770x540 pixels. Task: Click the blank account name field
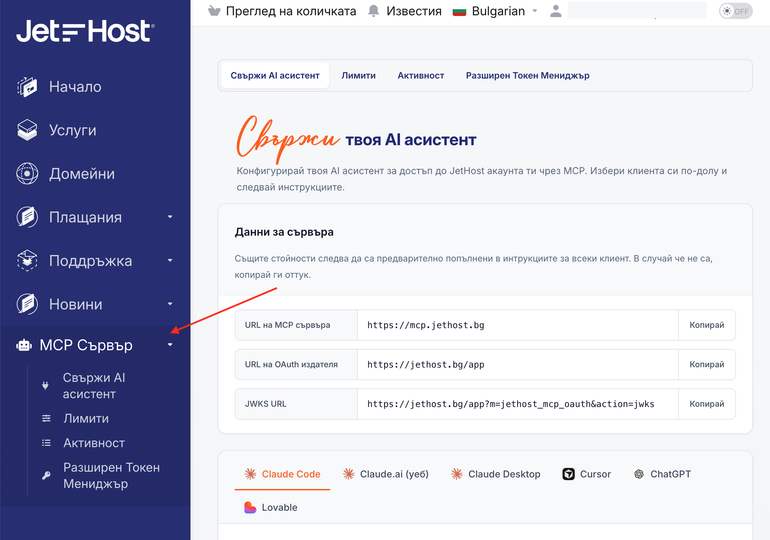pos(637,11)
